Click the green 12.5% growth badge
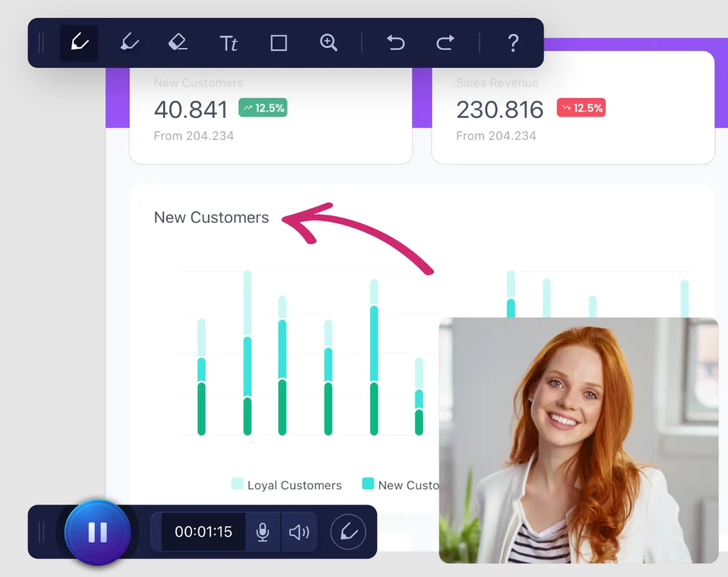 click(263, 108)
